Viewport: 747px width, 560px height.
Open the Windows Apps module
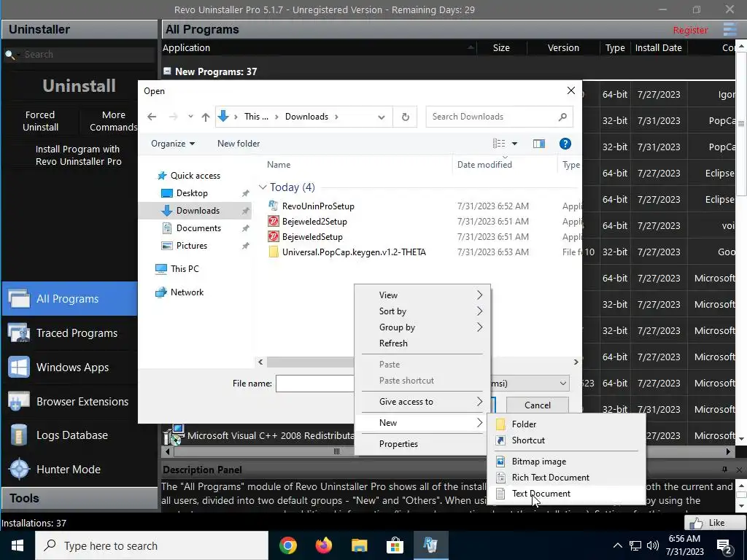point(69,367)
